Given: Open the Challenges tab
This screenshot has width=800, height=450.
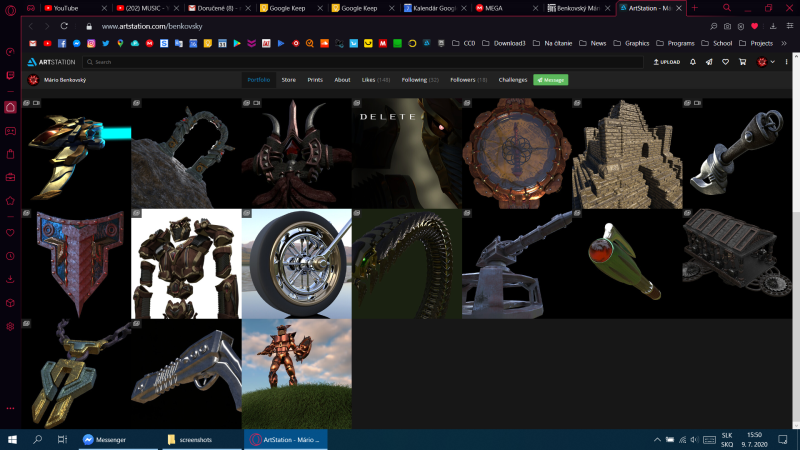Looking at the screenshot, I should [x=513, y=80].
